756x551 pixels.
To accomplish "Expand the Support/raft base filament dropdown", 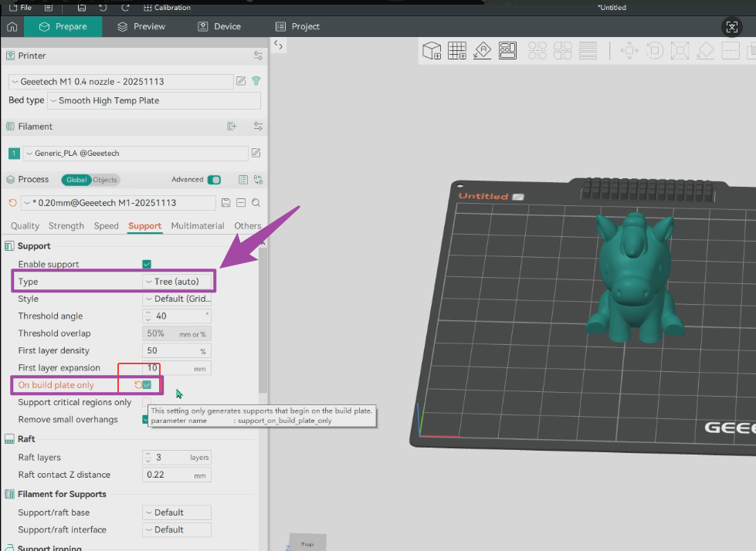I will click(x=177, y=512).
